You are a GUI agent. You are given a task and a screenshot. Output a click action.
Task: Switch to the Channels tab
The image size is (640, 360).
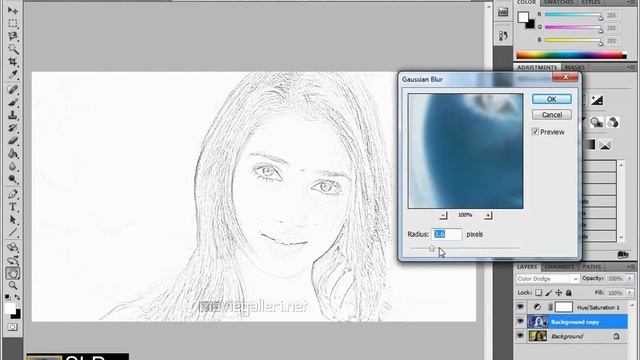pos(559,267)
